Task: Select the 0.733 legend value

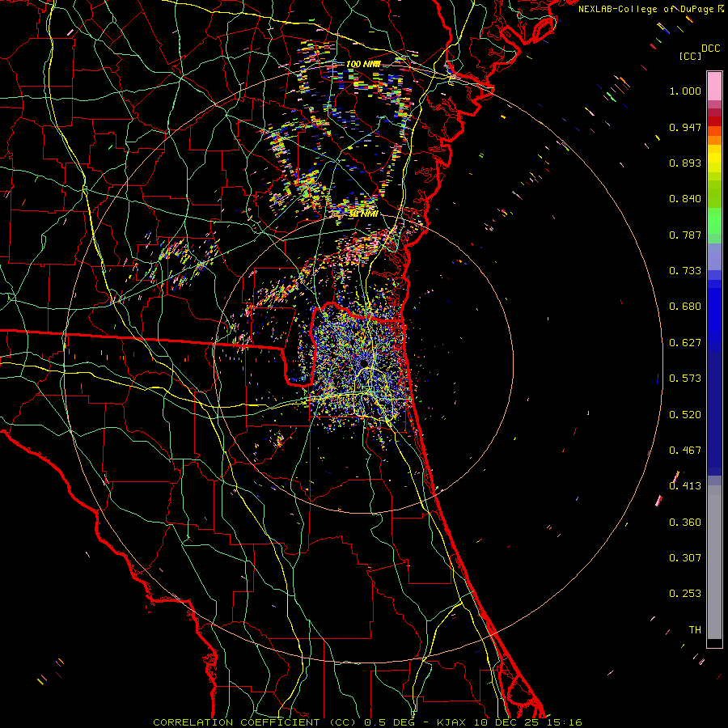Action: coord(685,271)
